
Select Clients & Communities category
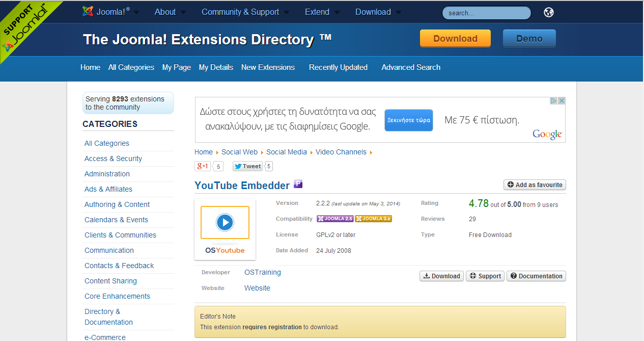pos(120,235)
